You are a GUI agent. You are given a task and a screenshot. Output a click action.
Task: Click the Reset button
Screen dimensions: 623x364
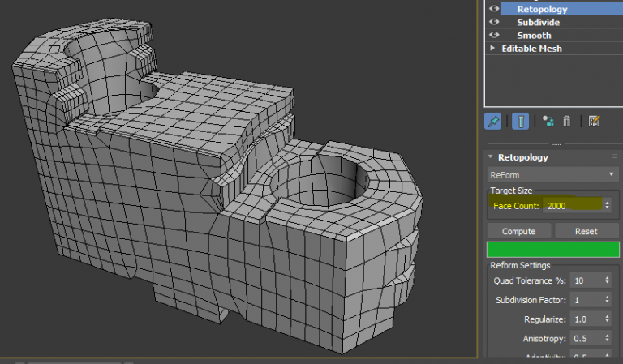586,231
